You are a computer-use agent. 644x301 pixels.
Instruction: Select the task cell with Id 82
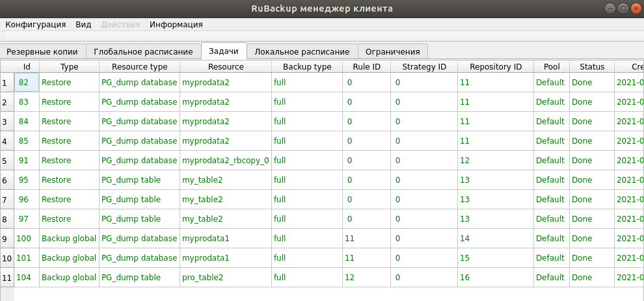pyautogui.click(x=26, y=83)
